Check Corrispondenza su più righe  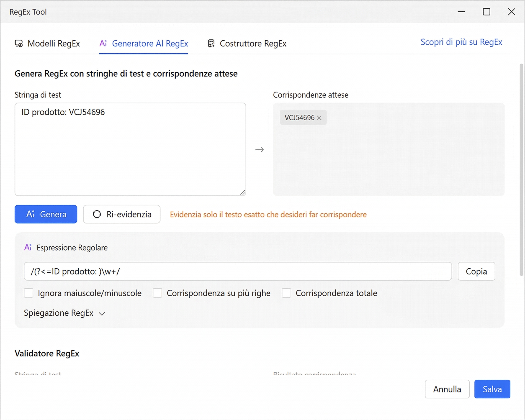click(157, 293)
